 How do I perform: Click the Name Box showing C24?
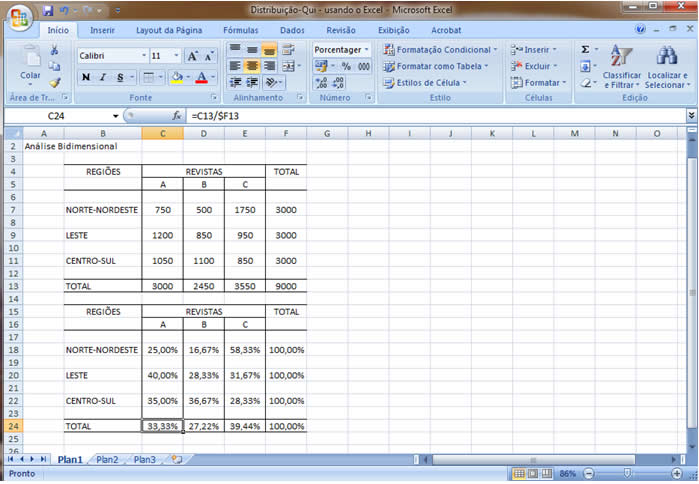pyautogui.click(x=62, y=116)
